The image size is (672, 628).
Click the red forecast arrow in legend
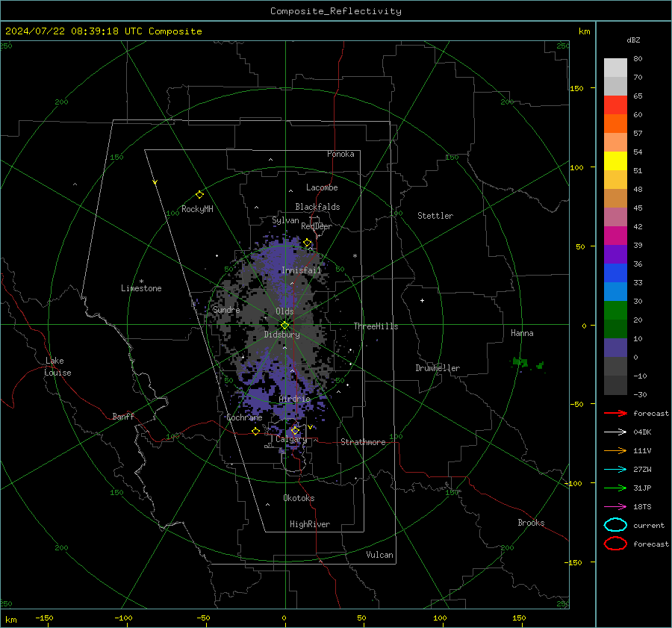[615, 413]
